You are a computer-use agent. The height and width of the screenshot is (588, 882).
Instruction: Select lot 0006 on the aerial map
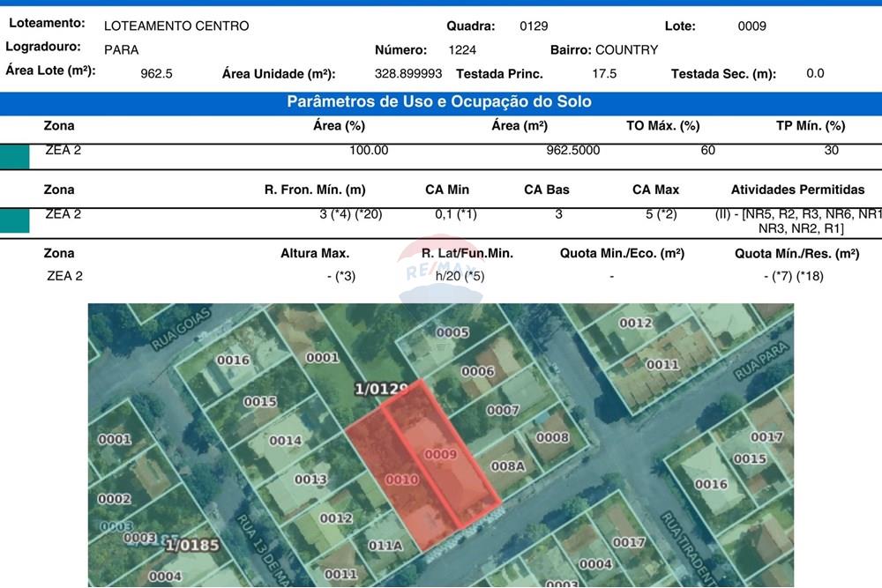pos(477,371)
